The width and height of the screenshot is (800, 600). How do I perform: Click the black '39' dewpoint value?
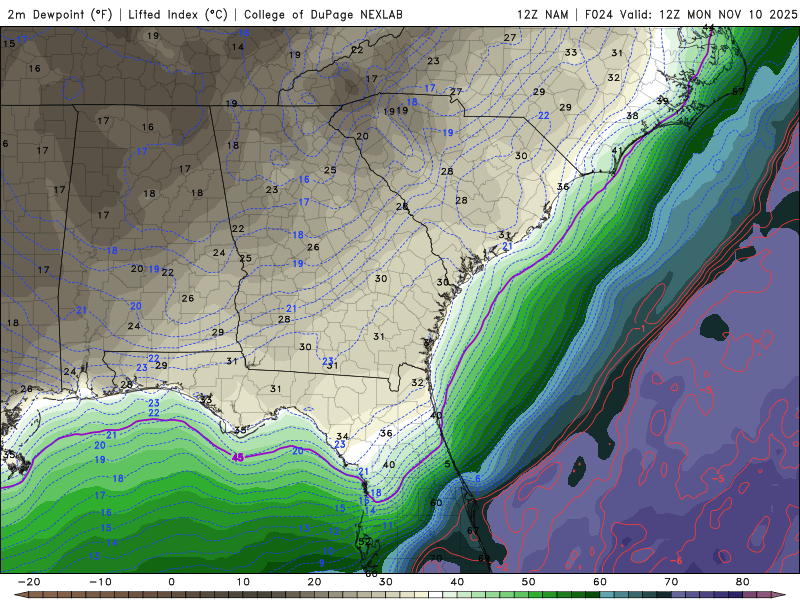click(x=662, y=101)
